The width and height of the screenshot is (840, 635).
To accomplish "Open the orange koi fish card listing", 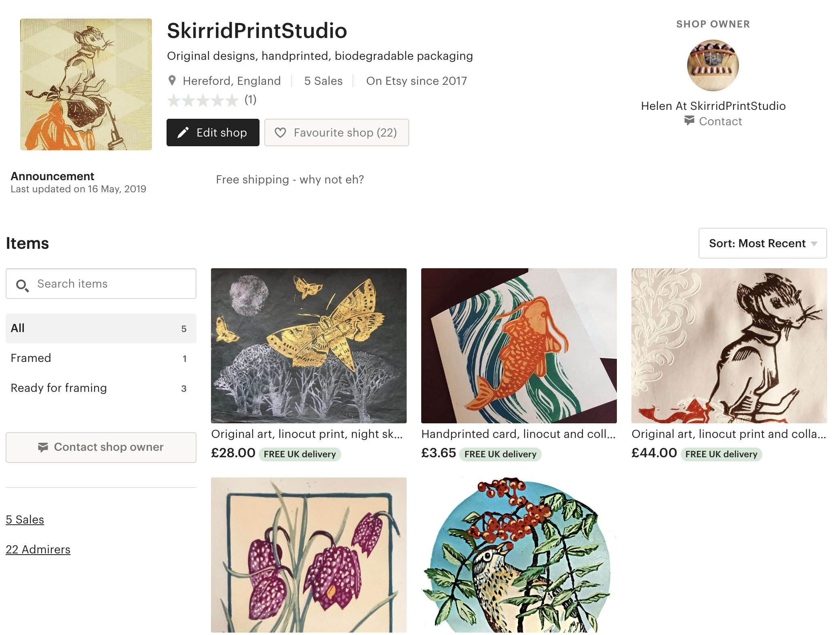I will pos(519,346).
